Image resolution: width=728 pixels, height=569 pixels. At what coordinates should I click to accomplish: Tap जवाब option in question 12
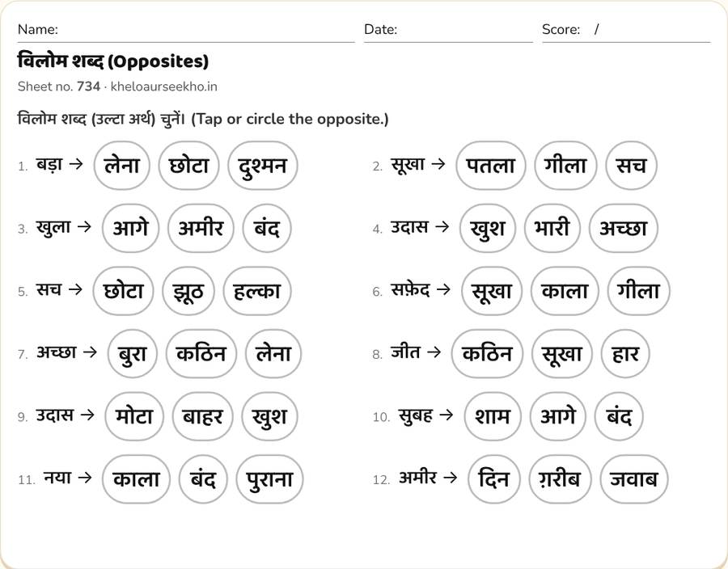pos(633,479)
